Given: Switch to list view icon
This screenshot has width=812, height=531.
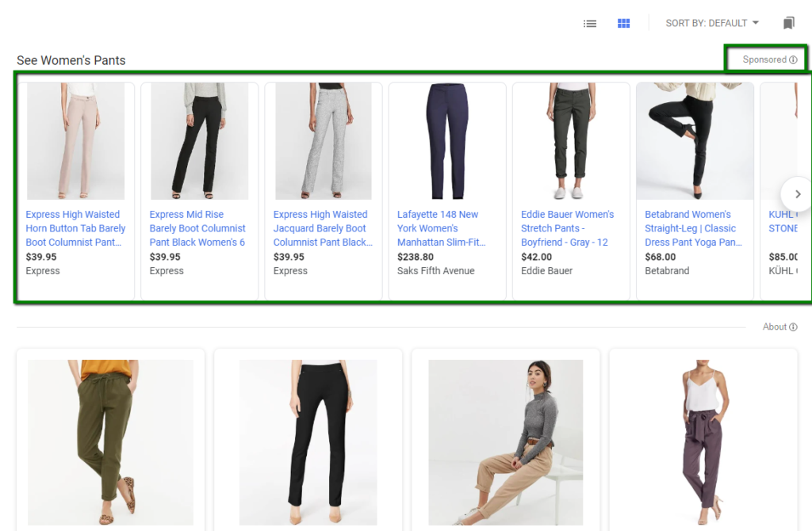Looking at the screenshot, I should 590,23.
